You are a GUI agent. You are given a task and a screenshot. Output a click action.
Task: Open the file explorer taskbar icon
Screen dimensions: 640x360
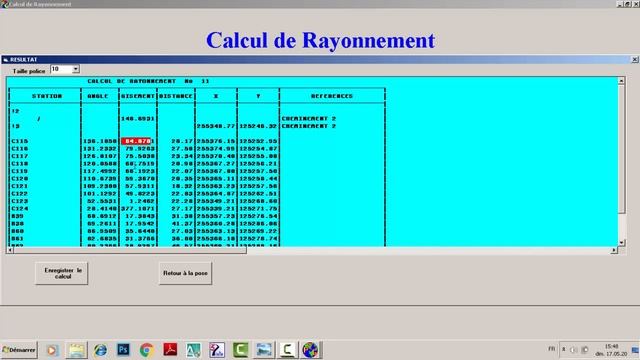tap(76, 350)
